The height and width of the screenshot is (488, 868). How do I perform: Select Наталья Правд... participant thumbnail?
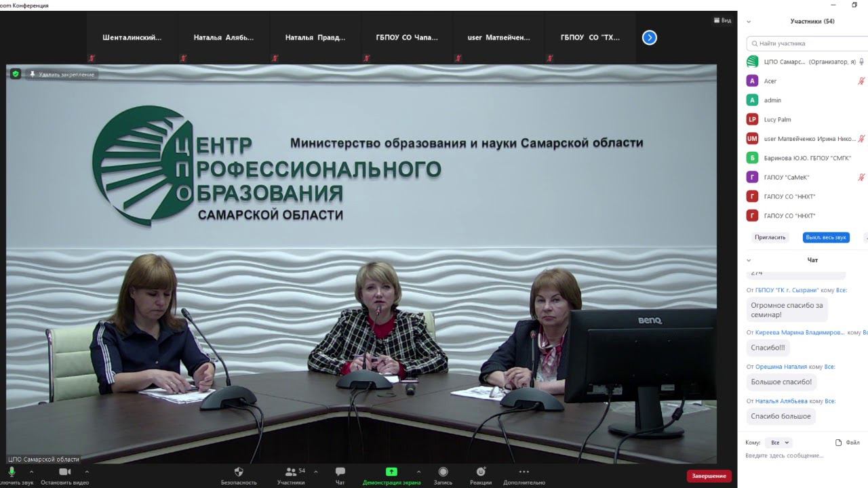click(315, 38)
